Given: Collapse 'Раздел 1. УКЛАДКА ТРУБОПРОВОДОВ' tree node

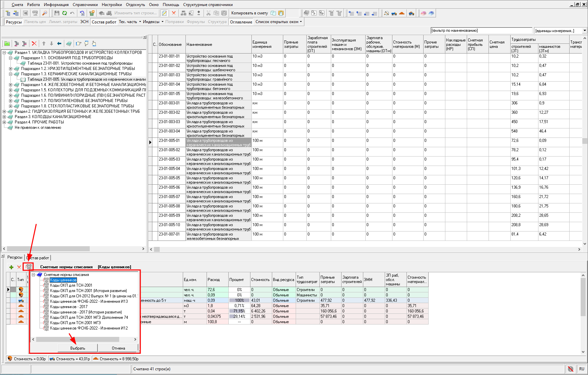Looking at the screenshot, I should pos(4,53).
